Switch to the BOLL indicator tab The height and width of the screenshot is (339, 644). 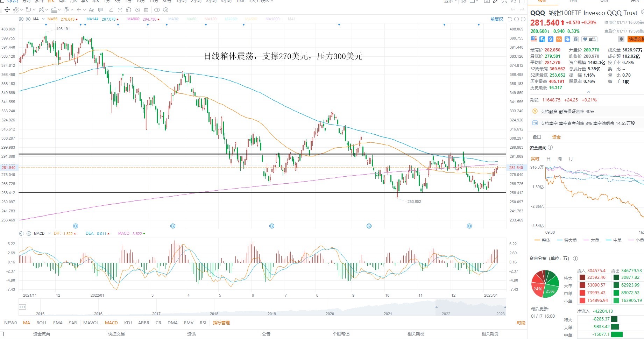tap(42, 323)
